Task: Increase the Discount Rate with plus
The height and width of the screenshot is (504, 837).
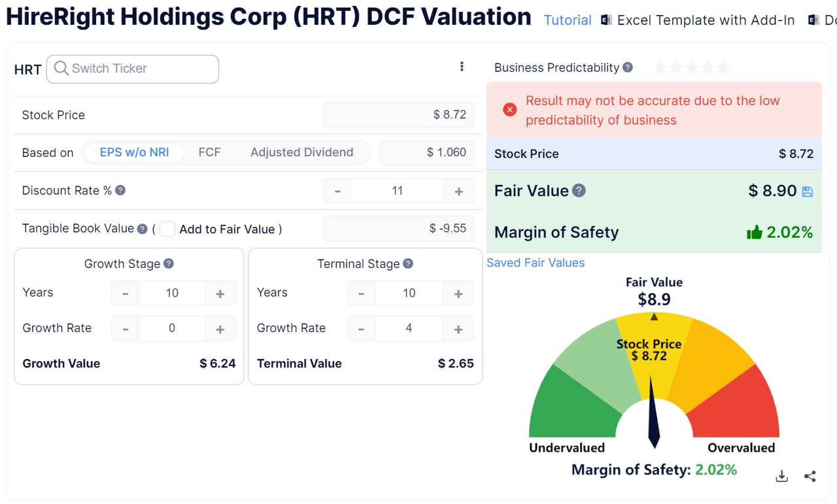Action: click(x=459, y=191)
